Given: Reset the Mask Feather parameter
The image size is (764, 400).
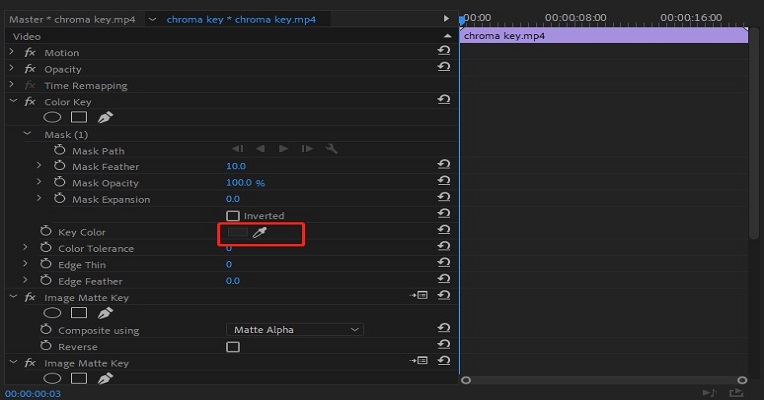Looking at the screenshot, I should (444, 164).
